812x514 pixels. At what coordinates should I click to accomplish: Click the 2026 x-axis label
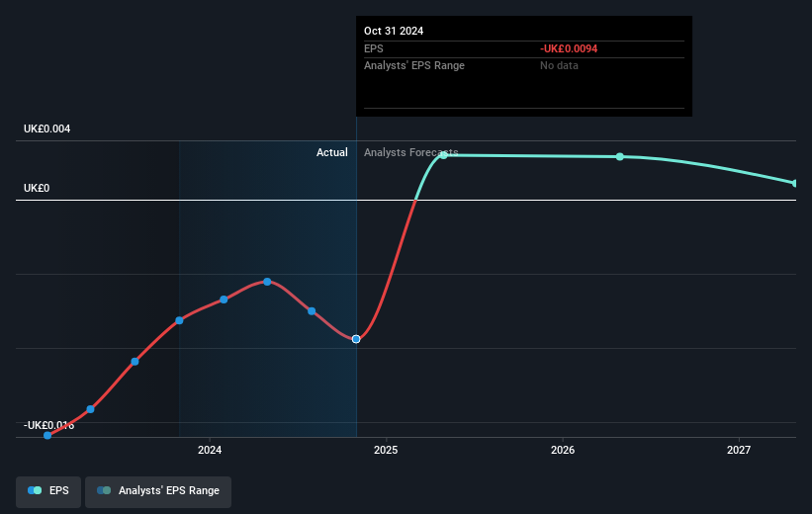(x=563, y=450)
